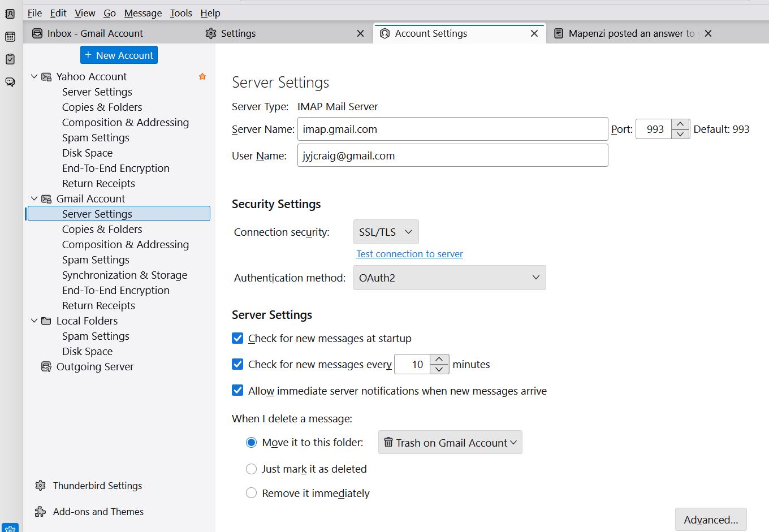
Task: Open the Connection security dropdown
Action: [386, 232]
